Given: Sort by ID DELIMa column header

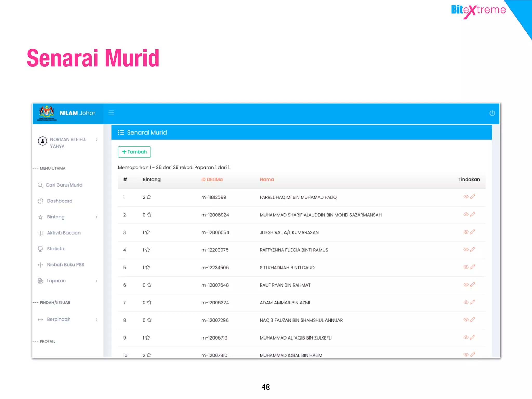Looking at the screenshot, I should pyautogui.click(x=212, y=179).
